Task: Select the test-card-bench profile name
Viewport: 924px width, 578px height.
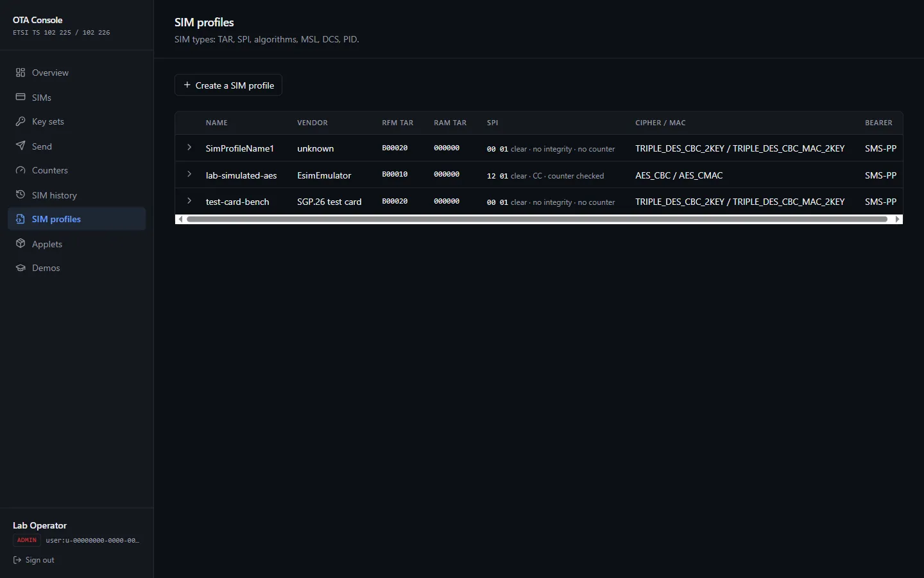Action: tap(237, 202)
